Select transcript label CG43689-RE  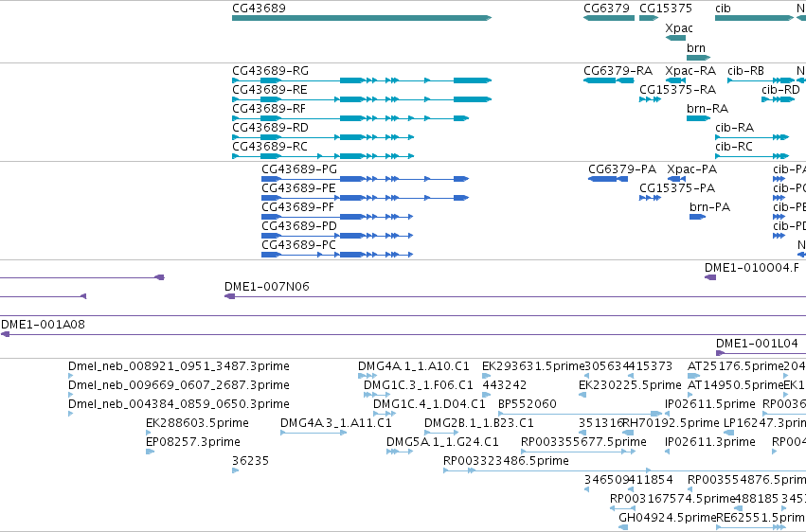[269, 90]
